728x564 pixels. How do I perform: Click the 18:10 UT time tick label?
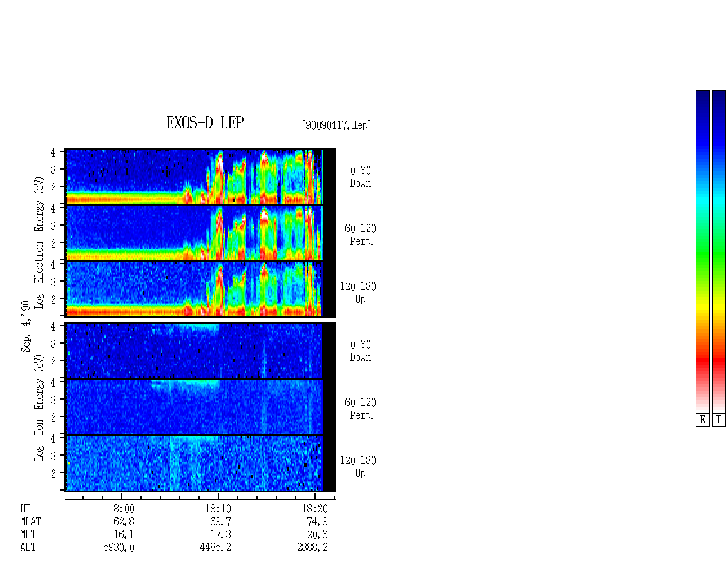coord(218,509)
